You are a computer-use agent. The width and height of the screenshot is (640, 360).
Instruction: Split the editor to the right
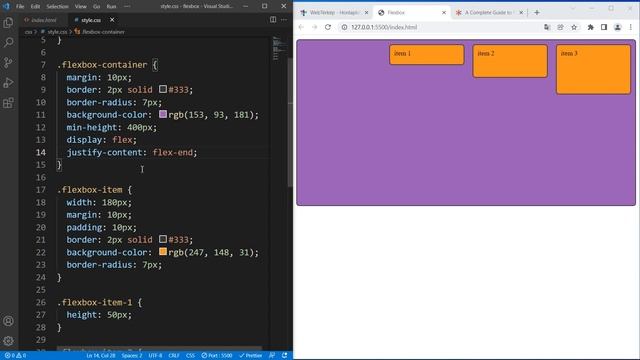[x=273, y=20]
